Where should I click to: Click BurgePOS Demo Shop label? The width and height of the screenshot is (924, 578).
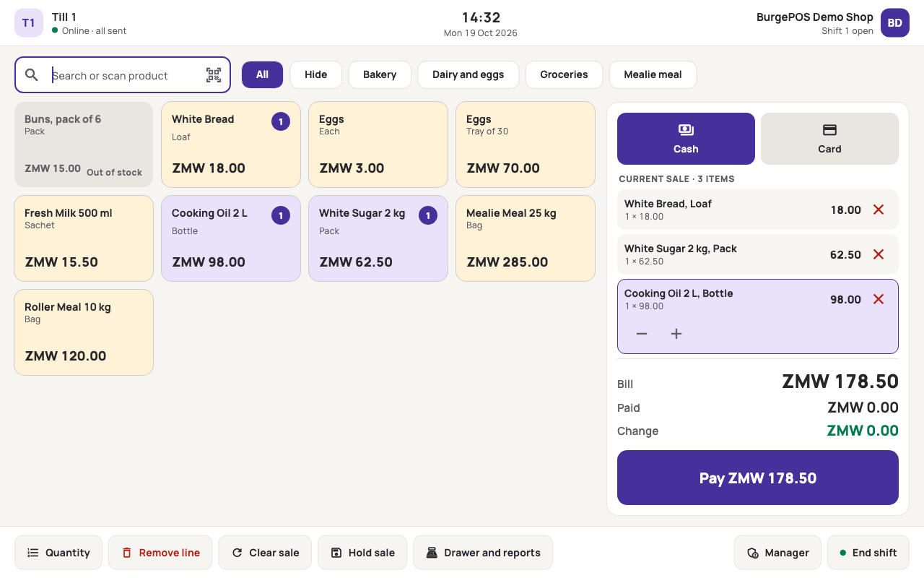pyautogui.click(x=815, y=17)
